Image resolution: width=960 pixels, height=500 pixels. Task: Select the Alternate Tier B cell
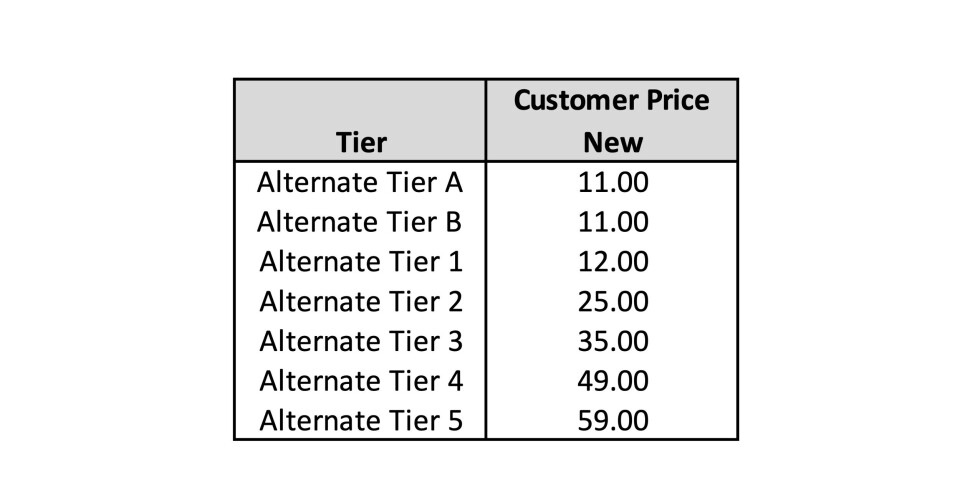coord(359,222)
